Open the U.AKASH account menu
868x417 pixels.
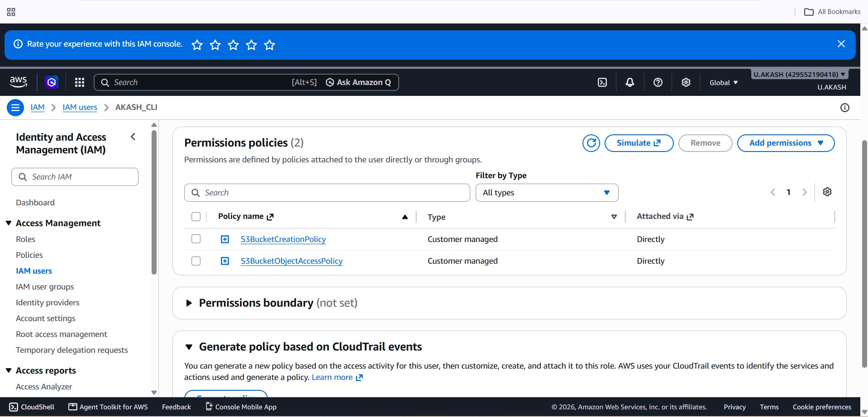(x=799, y=74)
